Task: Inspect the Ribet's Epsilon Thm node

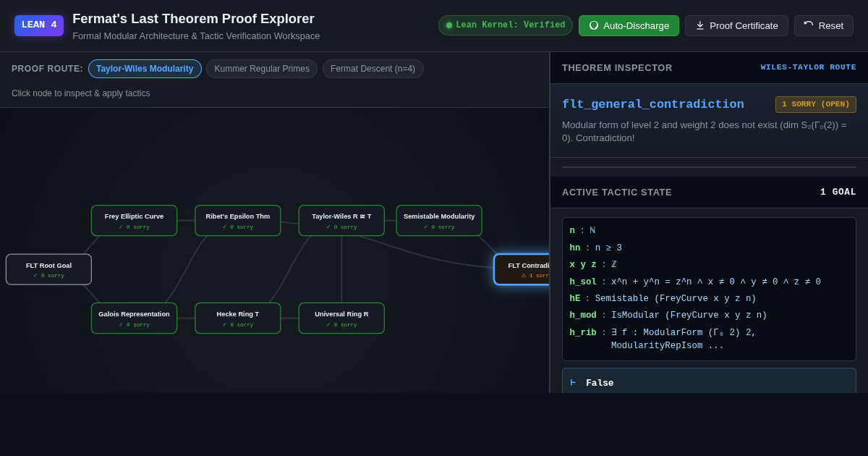Action: (238, 221)
